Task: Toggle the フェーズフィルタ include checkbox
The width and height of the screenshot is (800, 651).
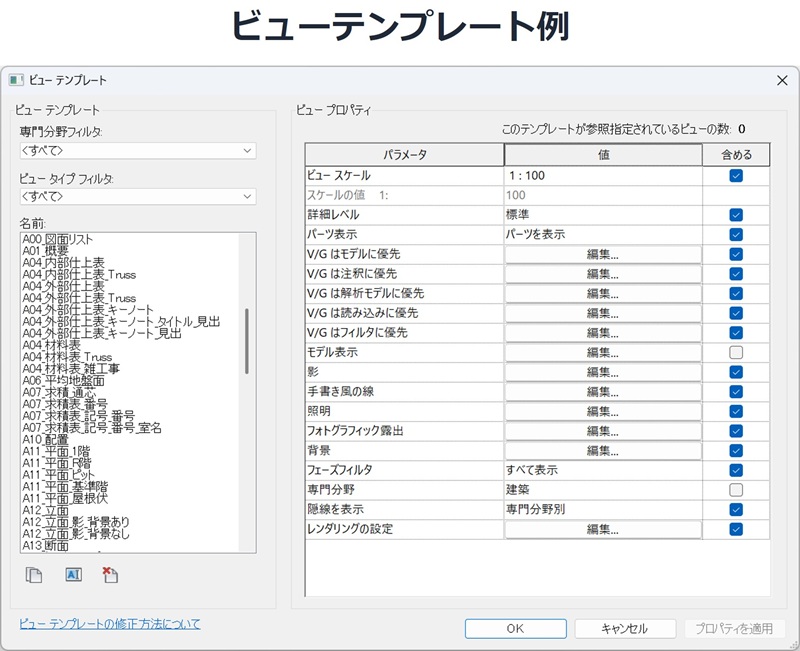Action: [736, 470]
